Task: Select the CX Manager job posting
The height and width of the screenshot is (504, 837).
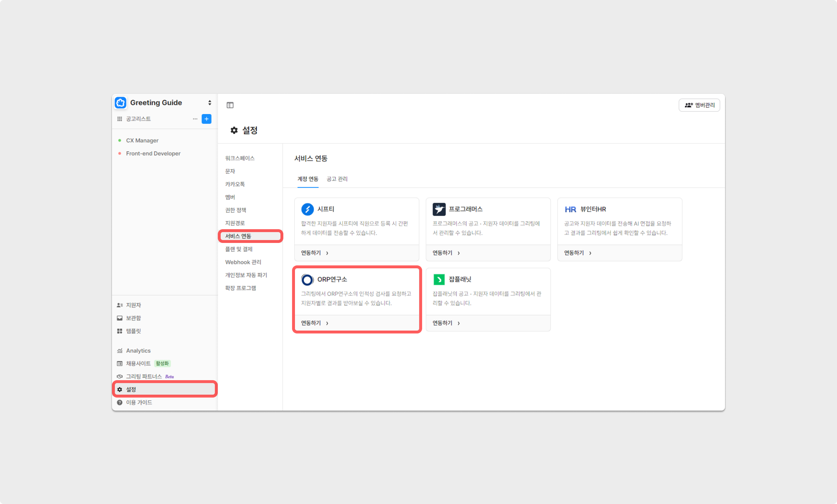Action: click(x=142, y=140)
